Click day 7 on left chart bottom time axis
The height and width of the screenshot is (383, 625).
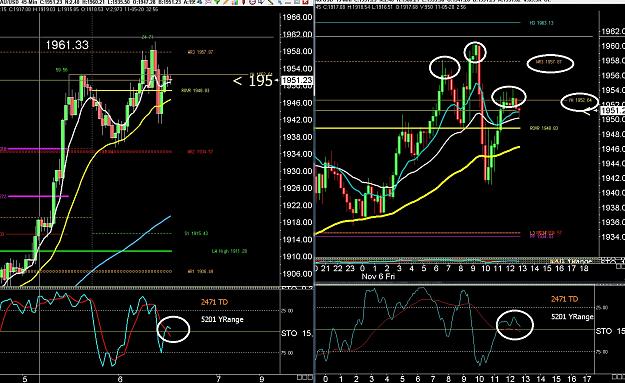click(218, 379)
